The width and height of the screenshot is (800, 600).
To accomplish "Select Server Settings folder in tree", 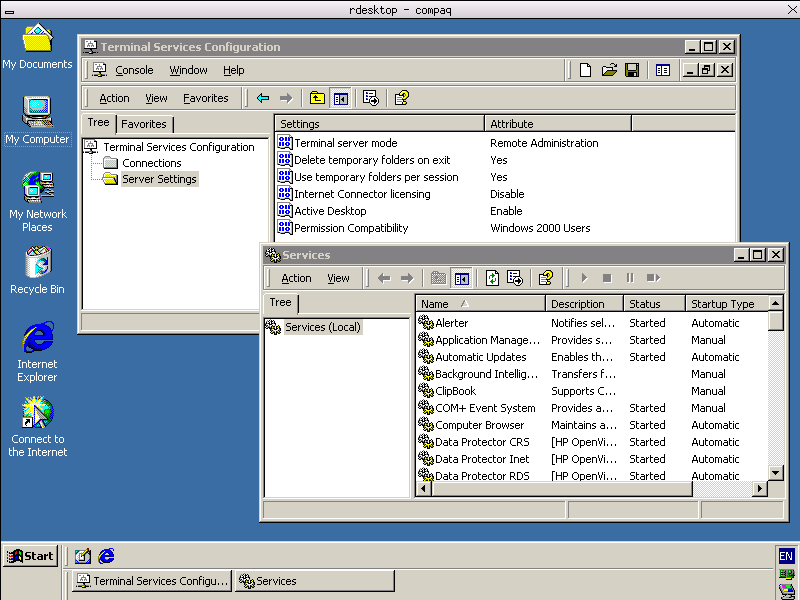I will [159, 179].
